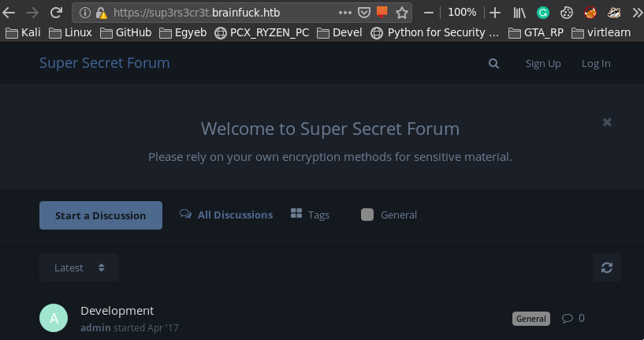Click the Pocket save icon
The image size is (644, 340).
click(x=363, y=13)
